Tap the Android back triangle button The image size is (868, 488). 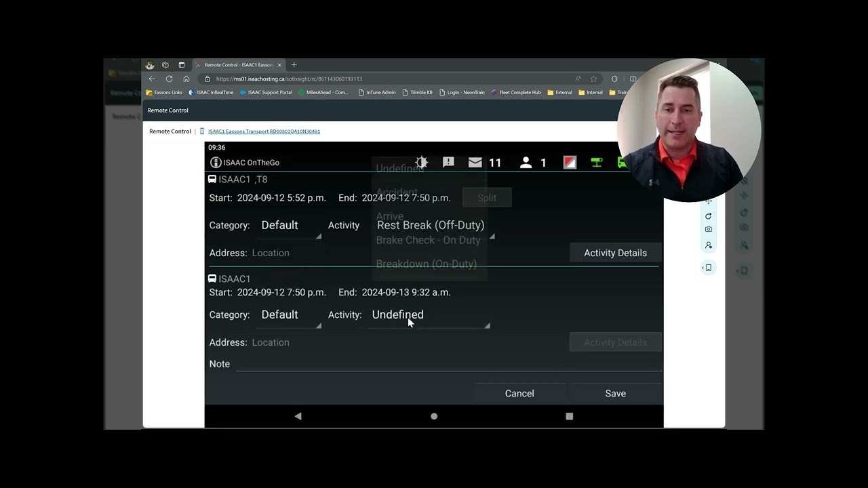(298, 416)
